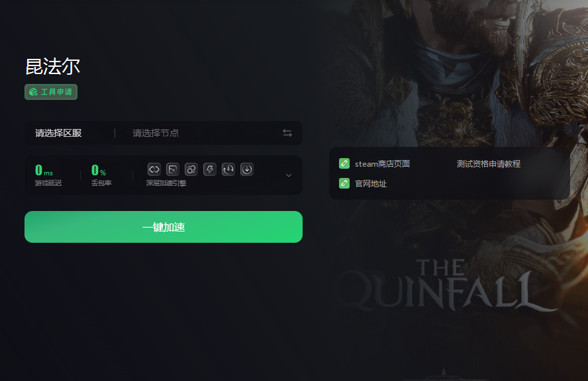Screen dimensions: 588x381
Task: Toggle the infinity-loop engine icon
Action: [154, 169]
